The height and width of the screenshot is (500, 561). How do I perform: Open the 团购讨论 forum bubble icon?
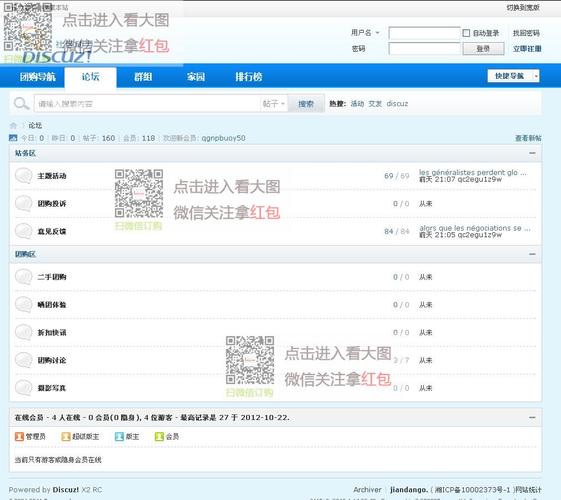(24, 360)
